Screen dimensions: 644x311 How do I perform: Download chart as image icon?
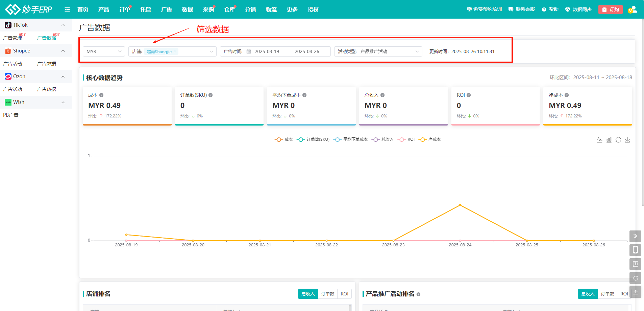[x=627, y=140]
